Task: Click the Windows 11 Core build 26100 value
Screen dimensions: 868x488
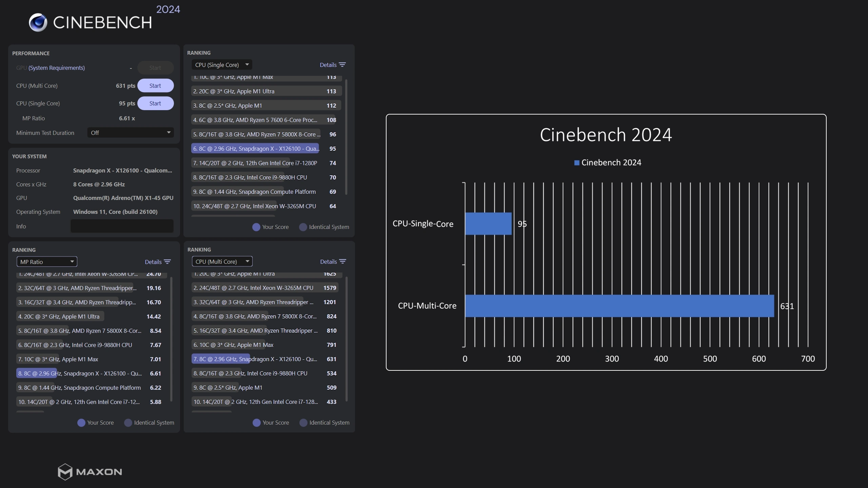Action: point(115,212)
